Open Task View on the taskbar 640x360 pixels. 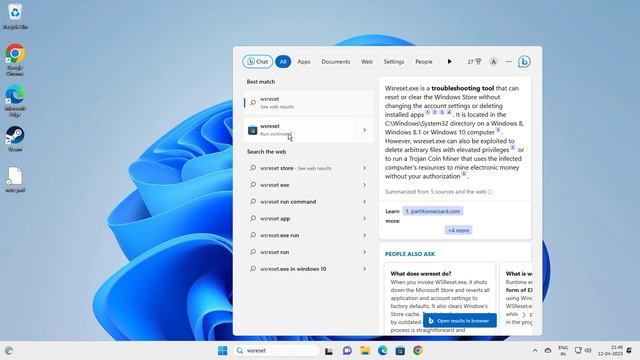(x=329, y=350)
